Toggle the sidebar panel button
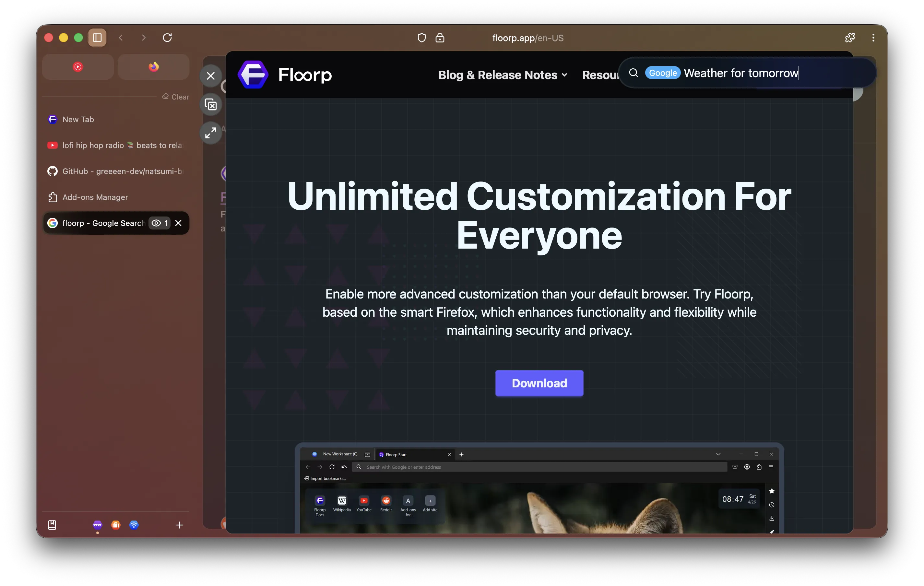Image resolution: width=924 pixels, height=586 pixels. click(97, 38)
